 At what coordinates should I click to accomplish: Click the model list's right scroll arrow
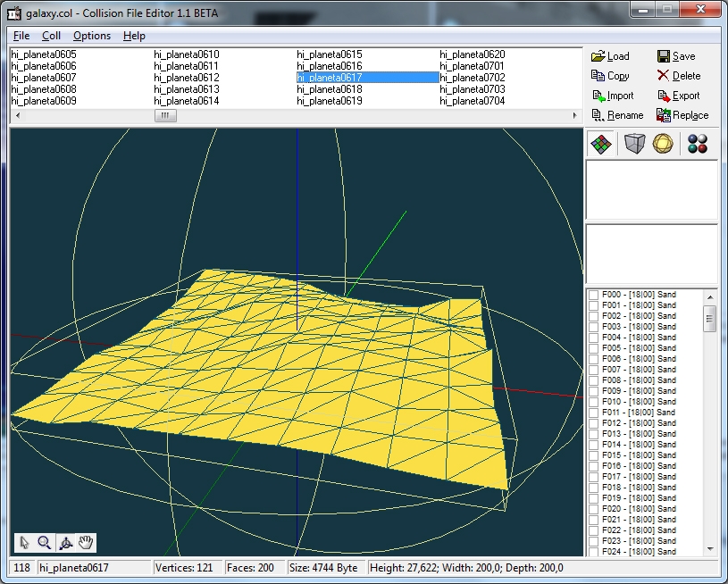(574, 115)
